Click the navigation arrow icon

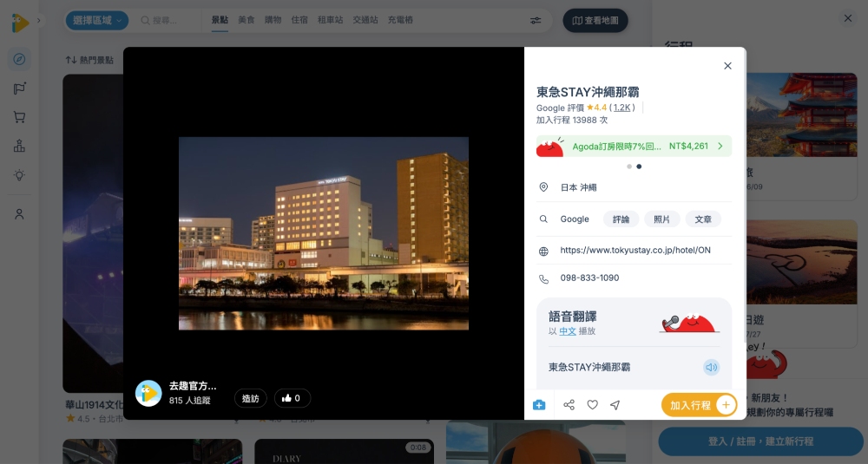(615, 405)
